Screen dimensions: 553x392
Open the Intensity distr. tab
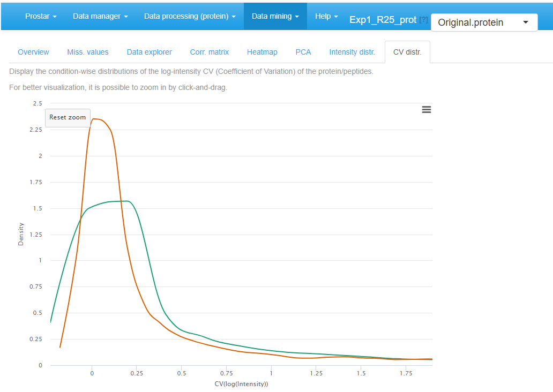click(352, 52)
